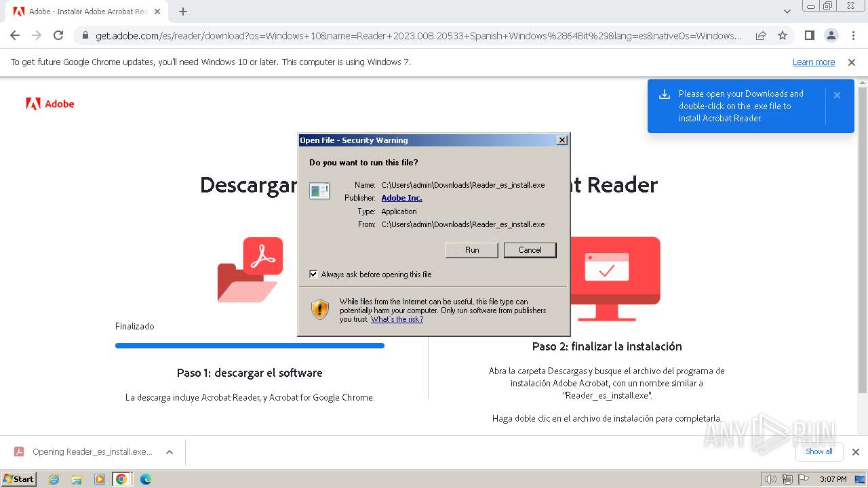
Task: View site information padlock icon
Action: coord(85,35)
